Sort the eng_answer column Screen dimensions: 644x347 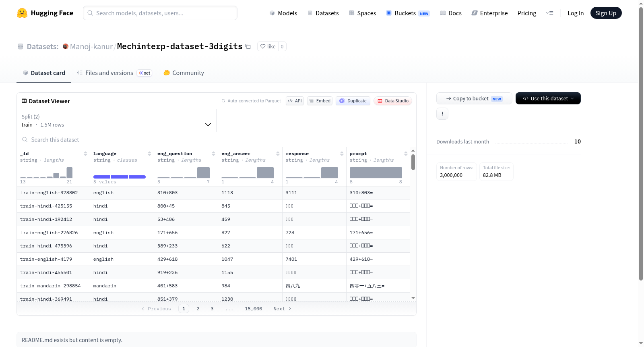click(278, 154)
